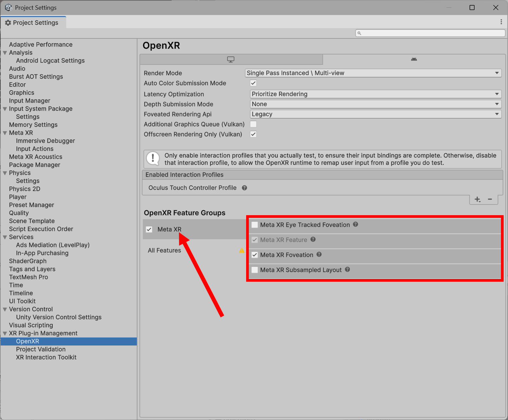Viewport: 508px width, 420px height.
Task: Open Unity Version Control Settings
Action: click(59, 317)
